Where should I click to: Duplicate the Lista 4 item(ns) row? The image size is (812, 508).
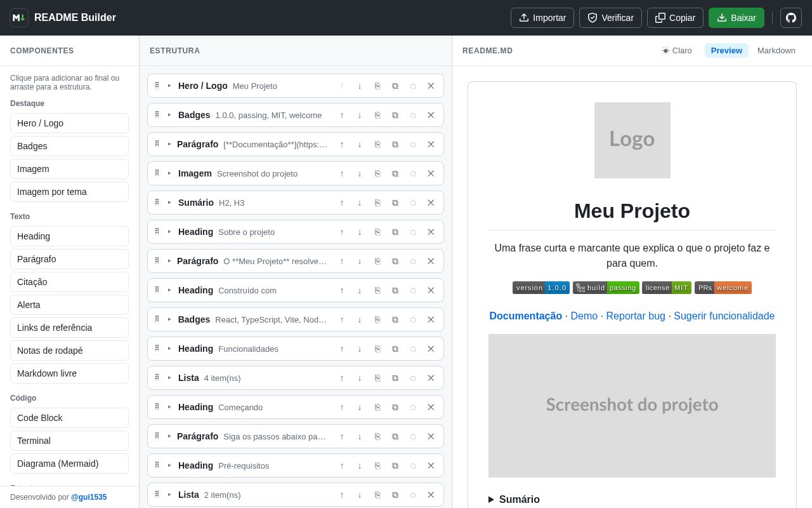(395, 378)
